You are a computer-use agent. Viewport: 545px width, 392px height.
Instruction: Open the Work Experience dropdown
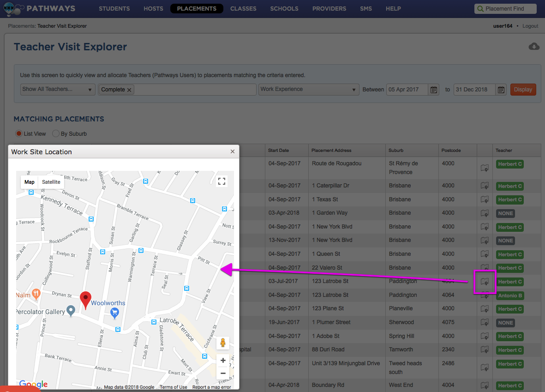(309, 90)
